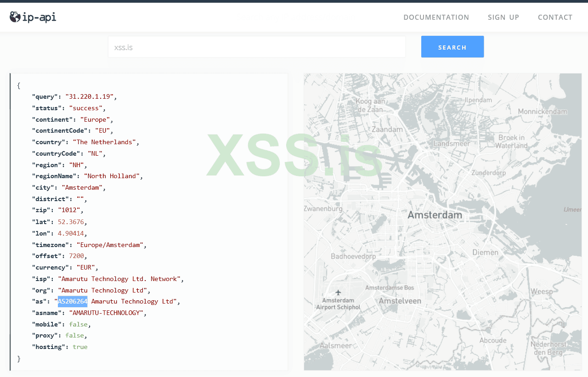Click the timezone value "Europe/Amsterdam"
This screenshot has width=588, height=377.
[x=110, y=245]
